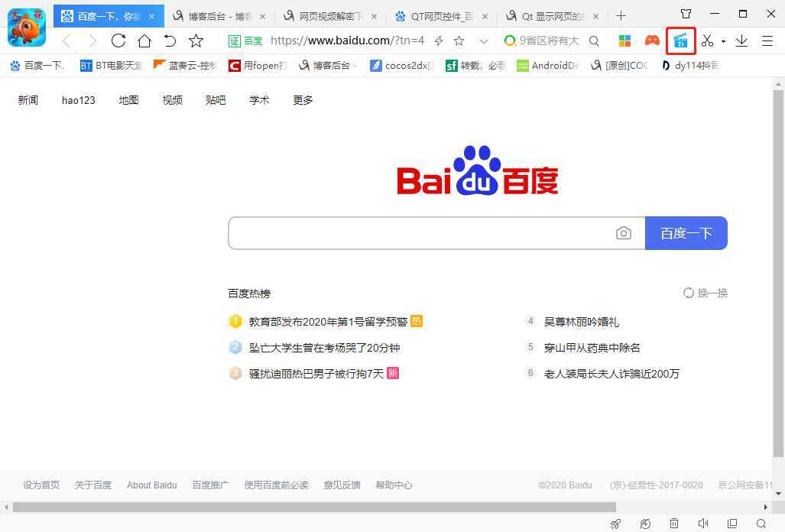Click the browser back arrow
785x532 pixels.
click(66, 41)
